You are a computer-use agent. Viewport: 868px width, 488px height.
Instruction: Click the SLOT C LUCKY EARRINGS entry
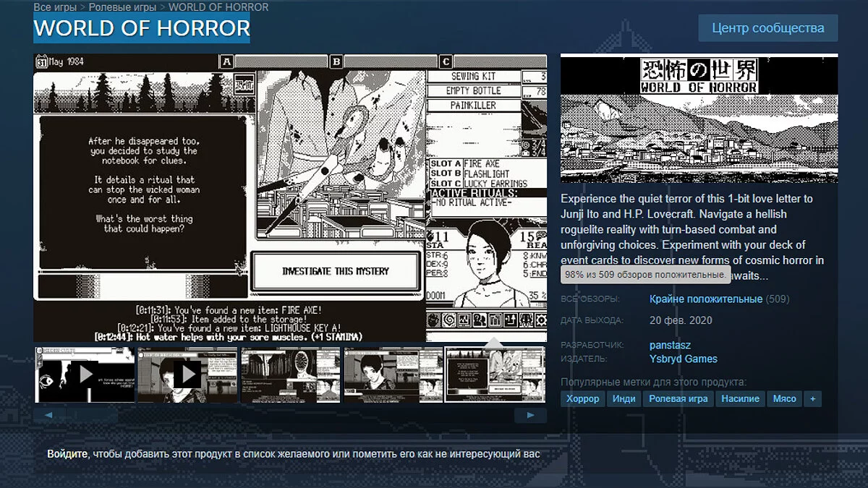(479, 184)
